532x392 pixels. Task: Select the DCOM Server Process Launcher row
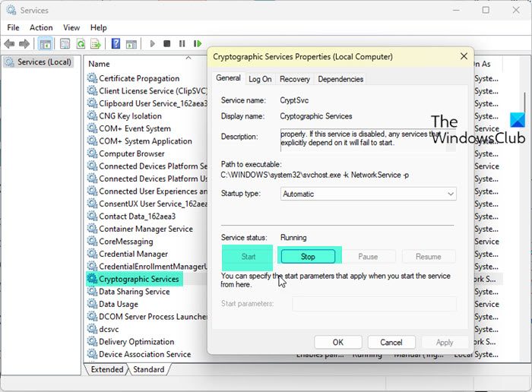click(147, 316)
